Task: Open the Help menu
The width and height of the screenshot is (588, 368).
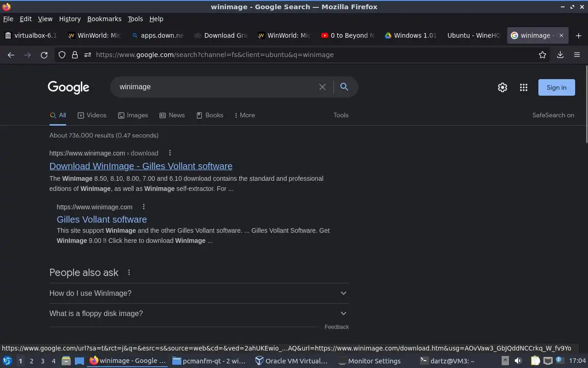Action: [156, 19]
